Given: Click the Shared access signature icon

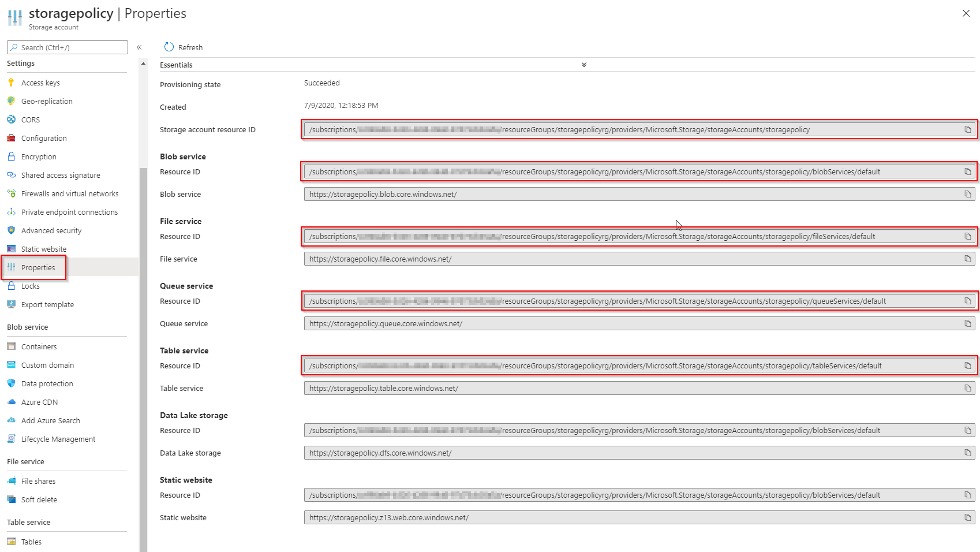Looking at the screenshot, I should (x=11, y=175).
